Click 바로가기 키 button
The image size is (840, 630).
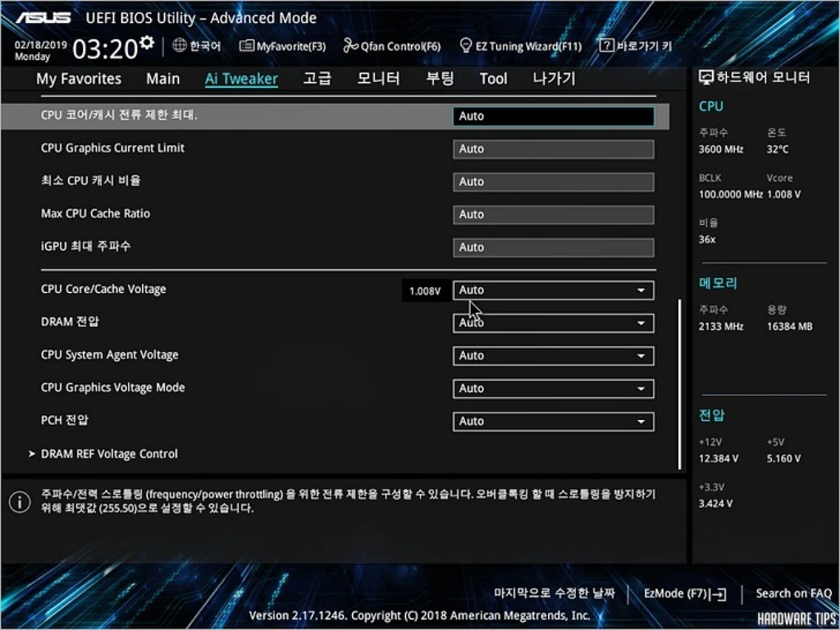pos(636,46)
